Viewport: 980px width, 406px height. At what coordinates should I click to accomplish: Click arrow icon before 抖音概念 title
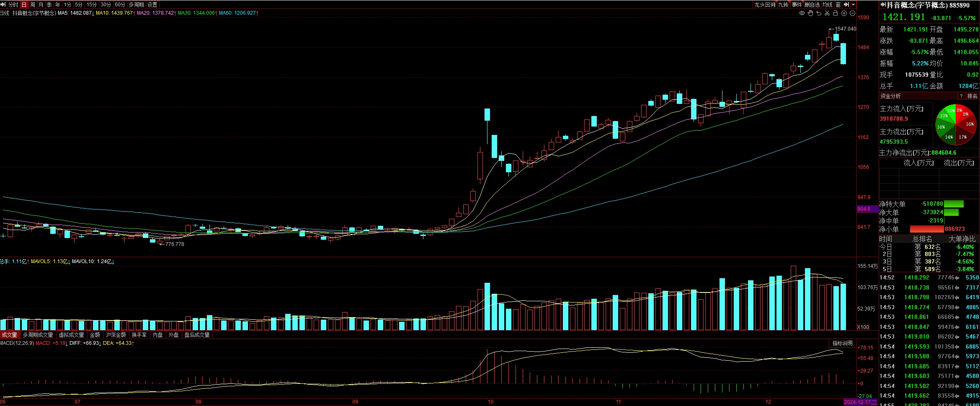(882, 5)
